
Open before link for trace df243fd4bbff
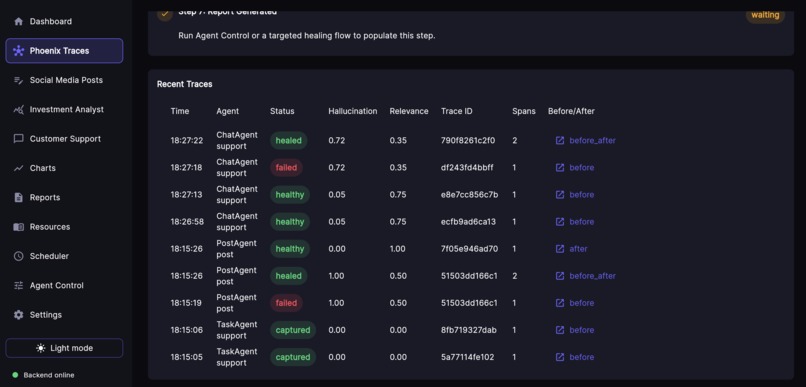(581, 168)
